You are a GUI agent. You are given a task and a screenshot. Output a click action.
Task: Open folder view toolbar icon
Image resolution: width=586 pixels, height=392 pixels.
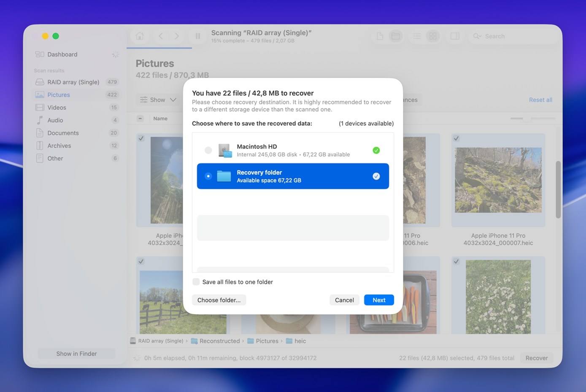(396, 36)
